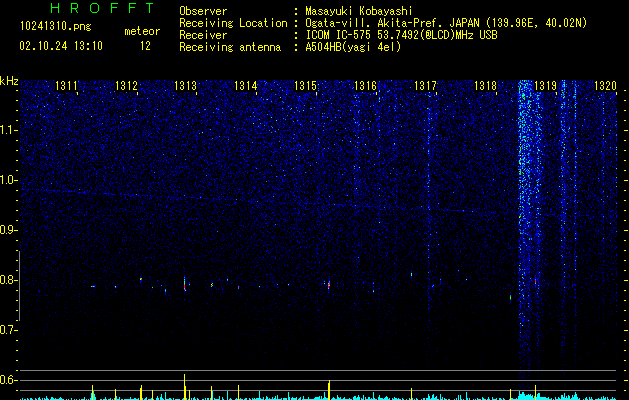Click the 1317 time marker

pos(425,86)
